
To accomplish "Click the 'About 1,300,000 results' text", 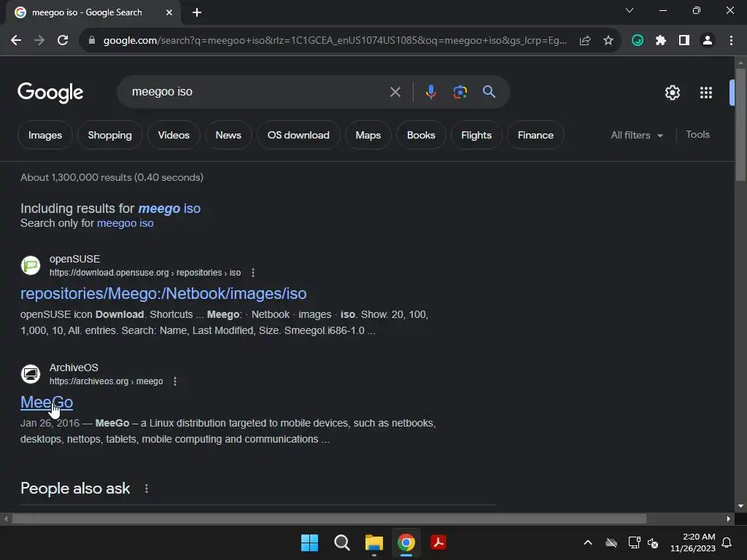I will tap(112, 178).
